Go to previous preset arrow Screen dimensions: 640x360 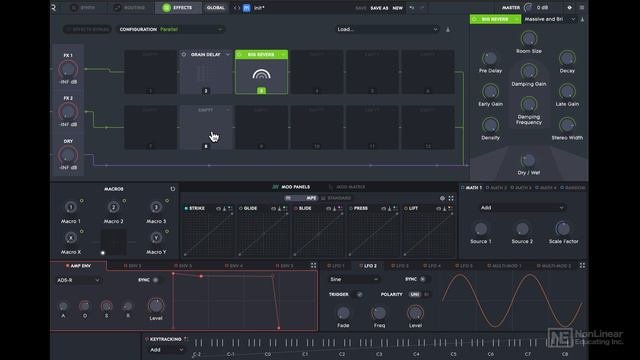tap(235, 8)
